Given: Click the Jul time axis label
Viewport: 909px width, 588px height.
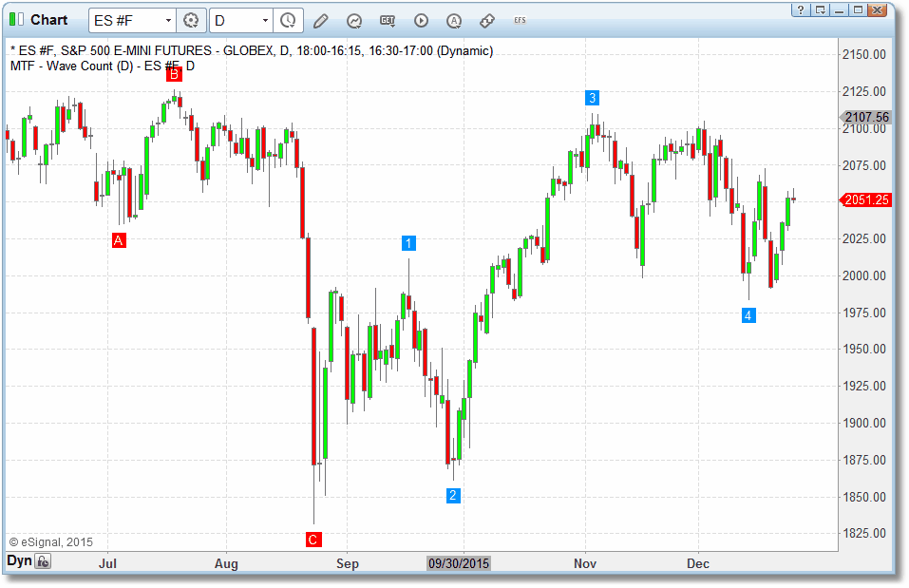Looking at the screenshot, I should (x=108, y=563).
